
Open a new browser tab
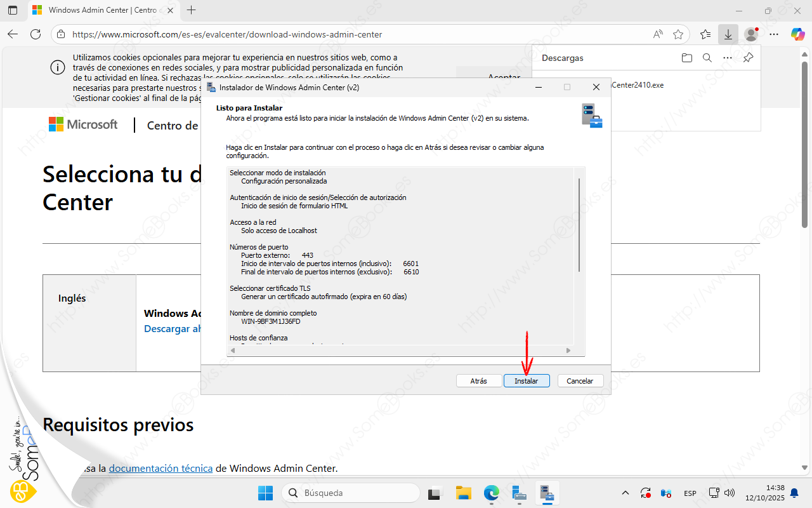click(192, 10)
